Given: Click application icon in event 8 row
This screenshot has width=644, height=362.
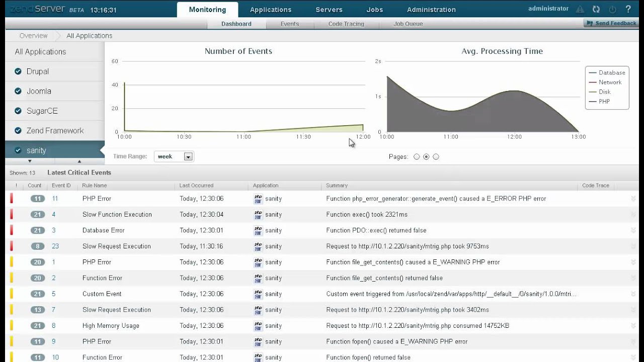Looking at the screenshot, I should (258, 326).
